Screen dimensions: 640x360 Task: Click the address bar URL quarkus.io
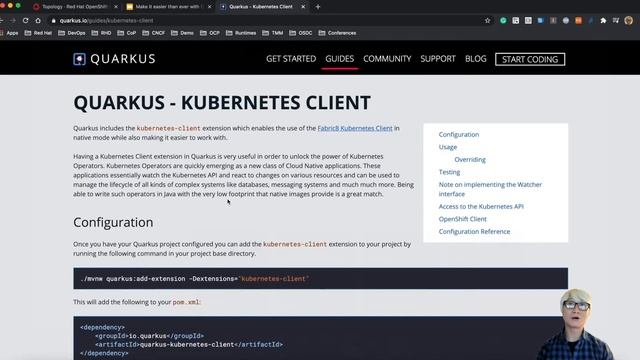[107, 20]
